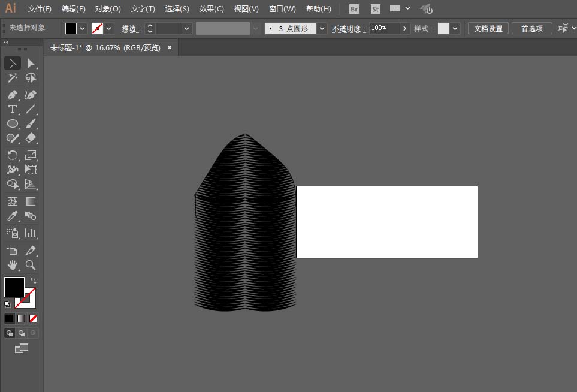Click the 文档设置 button
The width and height of the screenshot is (577, 392).
click(488, 28)
